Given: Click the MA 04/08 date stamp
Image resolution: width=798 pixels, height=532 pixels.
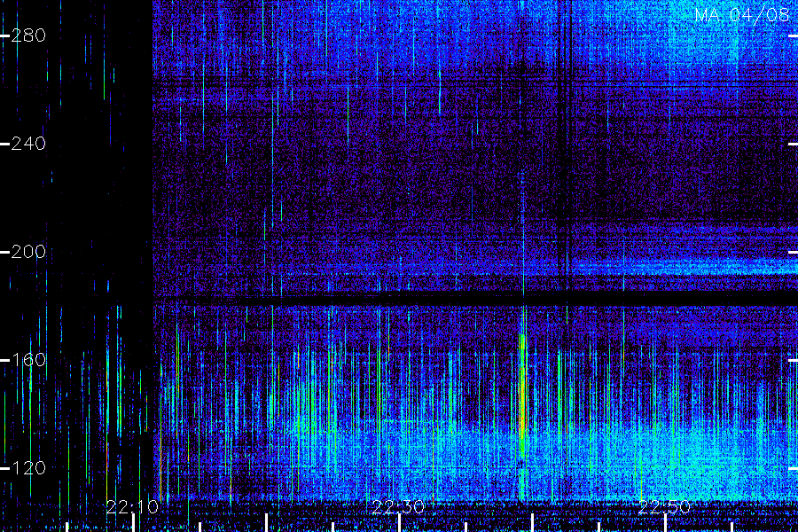Looking at the screenshot, I should click(x=742, y=15).
